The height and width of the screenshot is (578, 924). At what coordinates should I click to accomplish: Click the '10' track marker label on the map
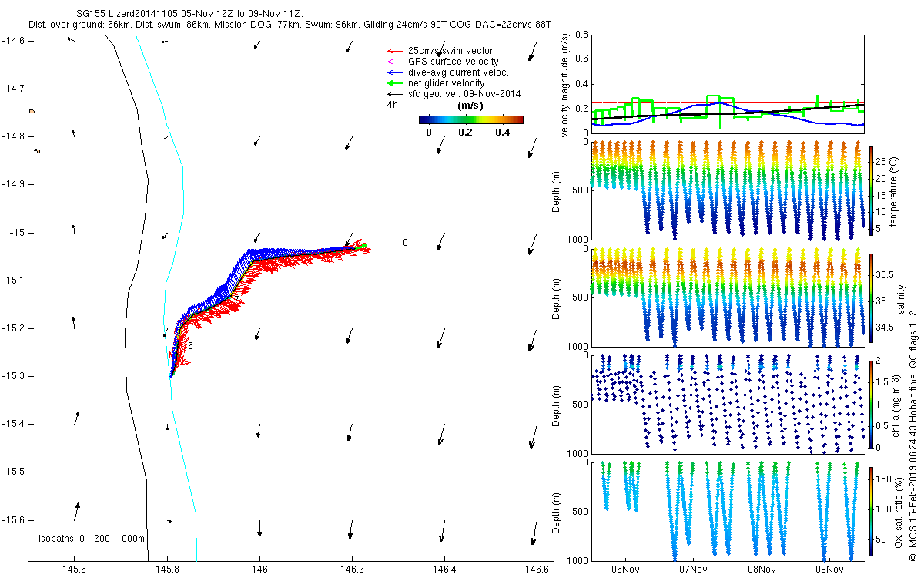(403, 243)
